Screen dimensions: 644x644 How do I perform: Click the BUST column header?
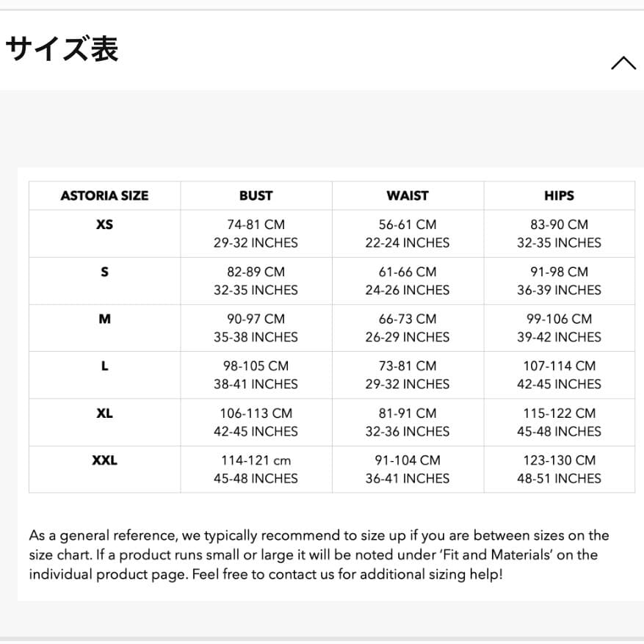[x=255, y=195]
